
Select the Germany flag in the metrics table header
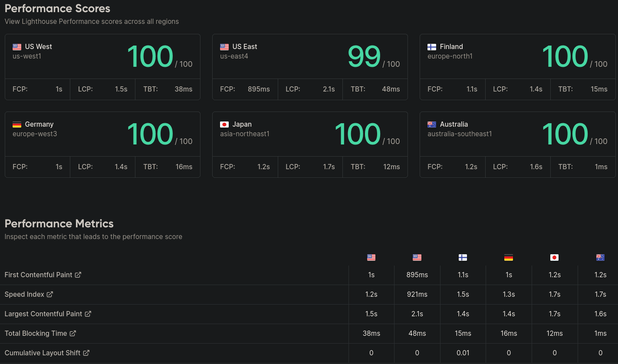(509, 257)
